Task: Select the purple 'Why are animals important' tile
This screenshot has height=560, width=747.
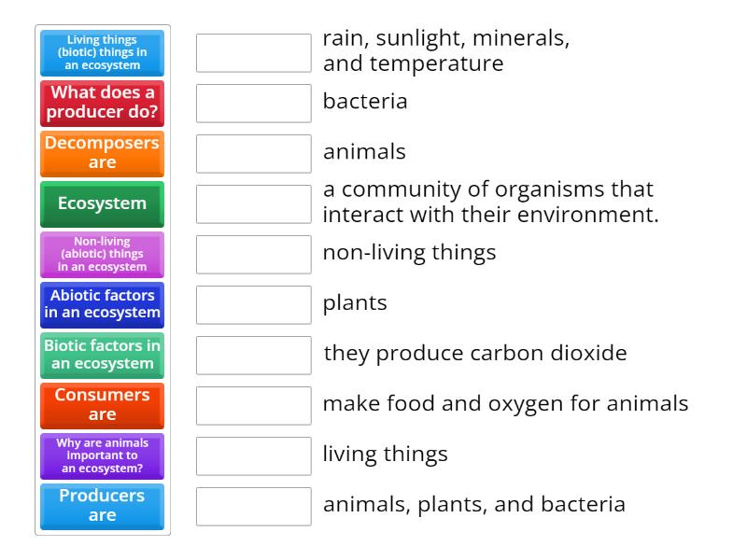Action: (x=101, y=455)
